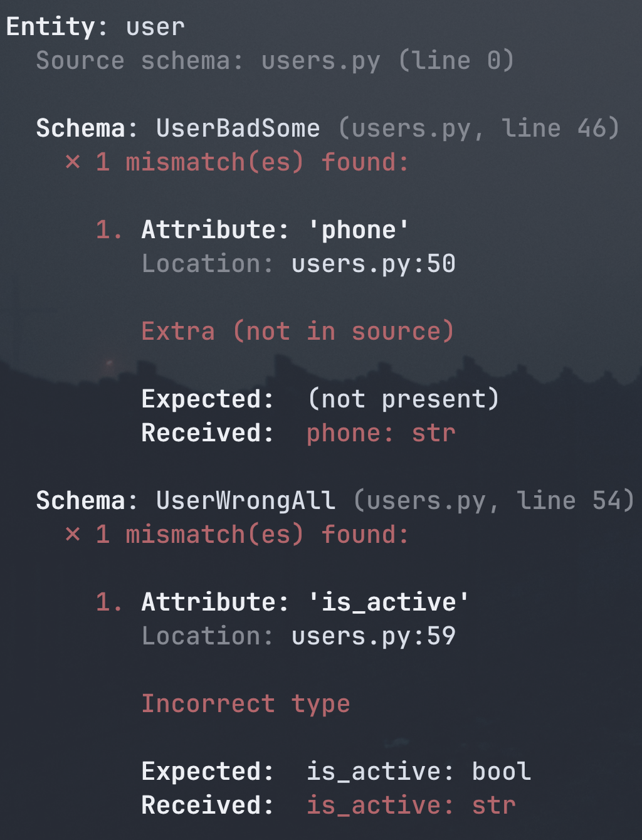
Task: Select the received value 'phone: str'
Action: [x=381, y=433]
